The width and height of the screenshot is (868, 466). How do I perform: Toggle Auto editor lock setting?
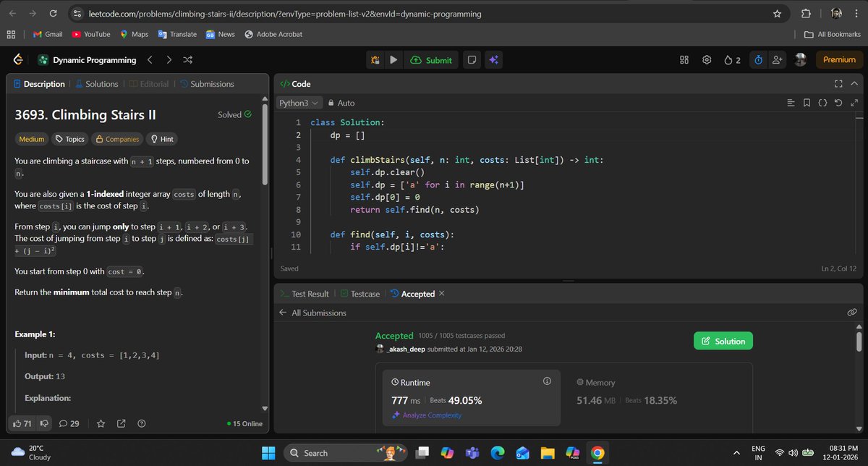pos(341,103)
